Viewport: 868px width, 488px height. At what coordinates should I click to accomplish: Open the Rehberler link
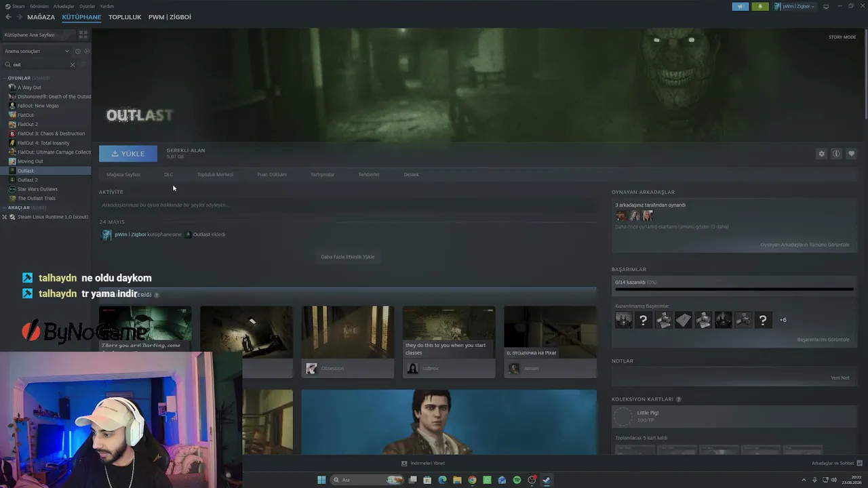pyautogui.click(x=369, y=174)
